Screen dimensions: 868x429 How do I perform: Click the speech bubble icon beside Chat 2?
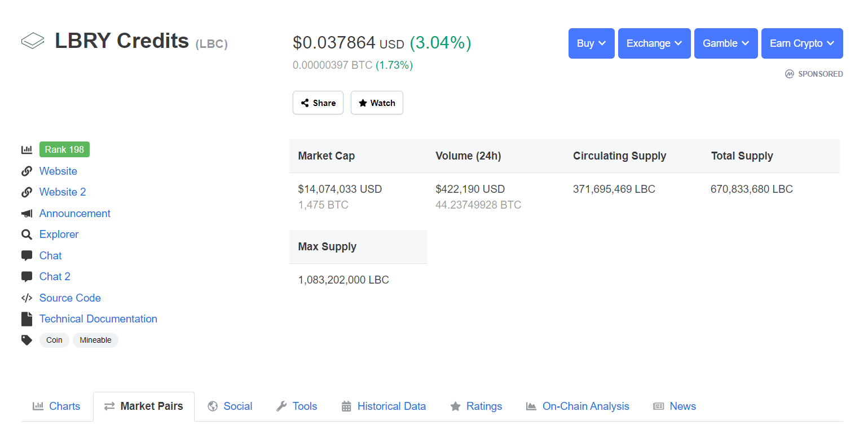(x=27, y=277)
